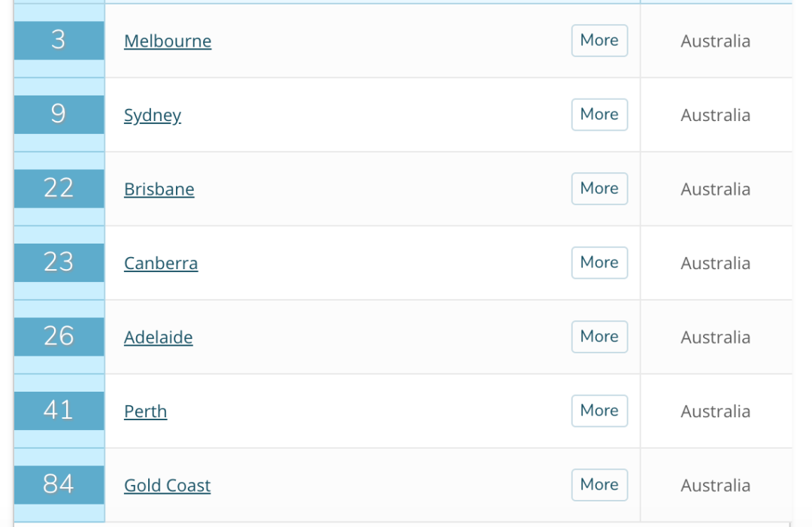Open More options for Adelaide
812x527 pixels.
[x=599, y=337]
